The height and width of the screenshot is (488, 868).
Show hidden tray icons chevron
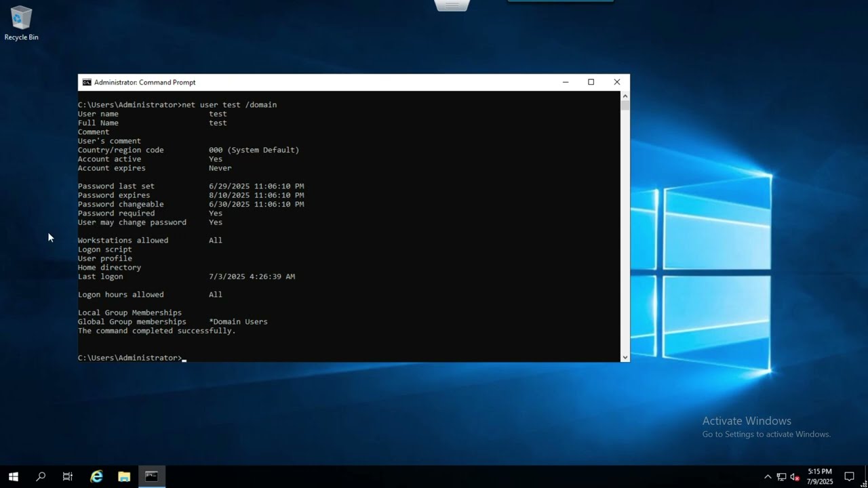[x=768, y=476]
